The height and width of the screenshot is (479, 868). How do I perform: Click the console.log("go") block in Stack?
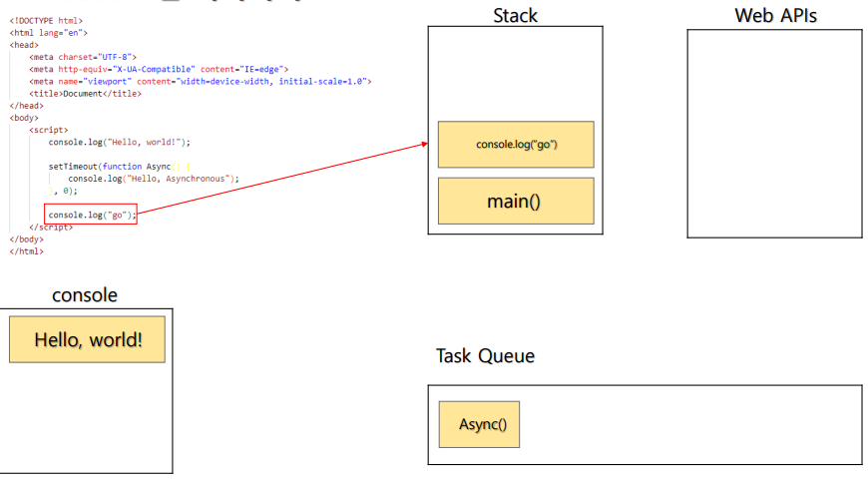tap(516, 145)
